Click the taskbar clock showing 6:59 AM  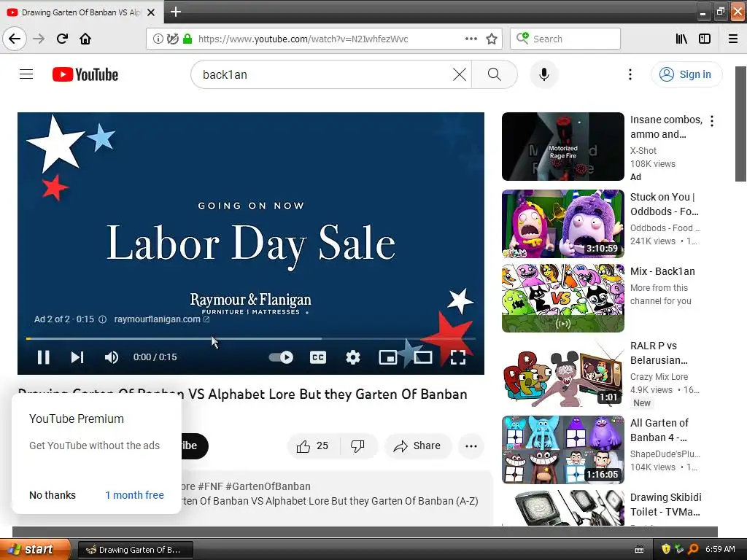point(720,549)
